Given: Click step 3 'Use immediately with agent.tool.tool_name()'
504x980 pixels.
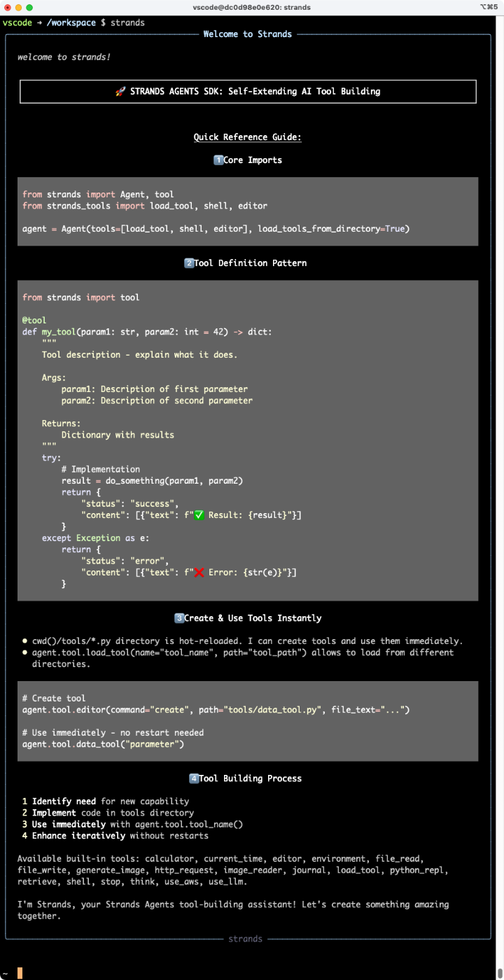Looking at the screenshot, I should 132,825.
